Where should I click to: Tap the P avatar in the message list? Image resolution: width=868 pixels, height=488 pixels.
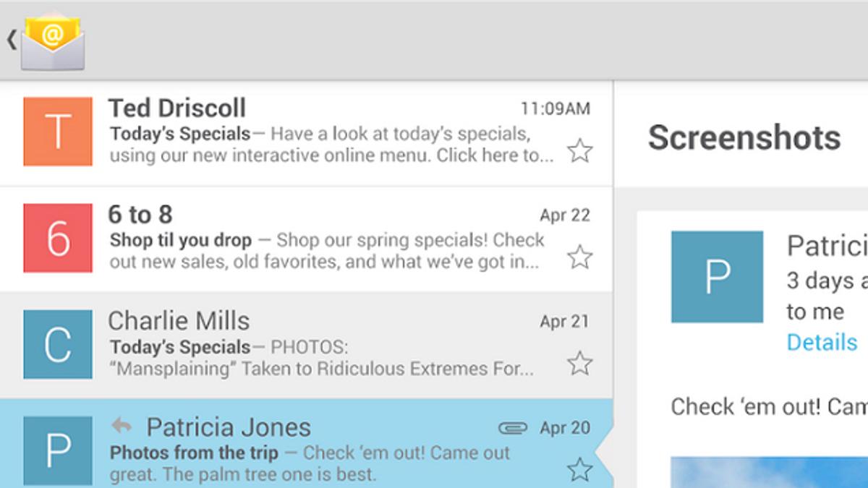[58, 450]
